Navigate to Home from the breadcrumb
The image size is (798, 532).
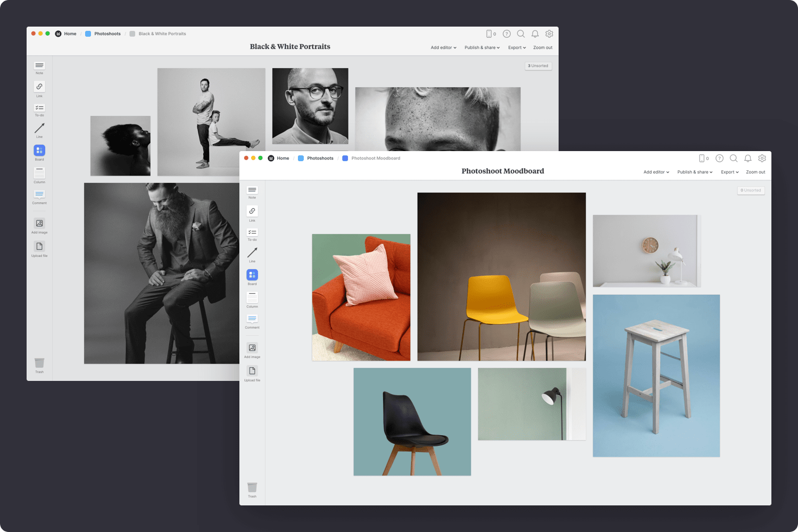tap(282, 158)
